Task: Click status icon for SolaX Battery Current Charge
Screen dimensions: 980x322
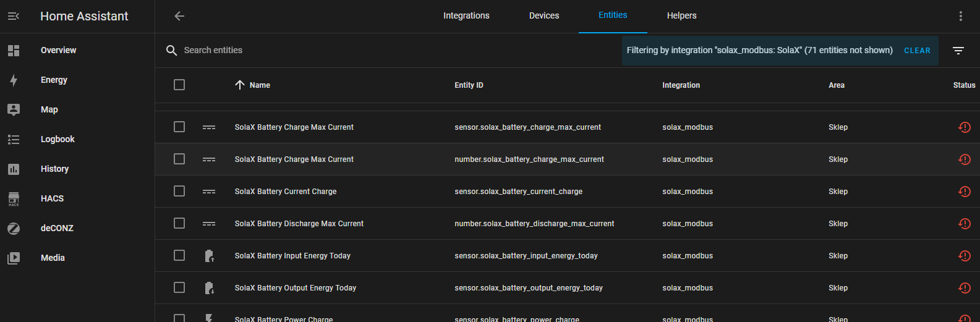Action: [964, 192]
